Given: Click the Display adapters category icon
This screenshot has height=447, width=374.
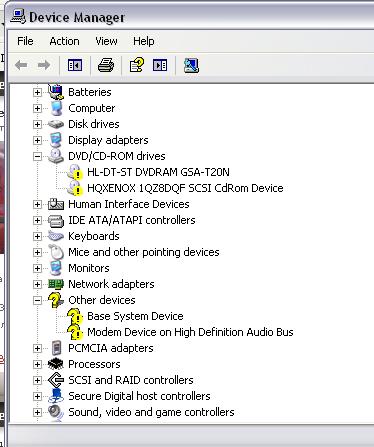Looking at the screenshot, I should 56,140.
